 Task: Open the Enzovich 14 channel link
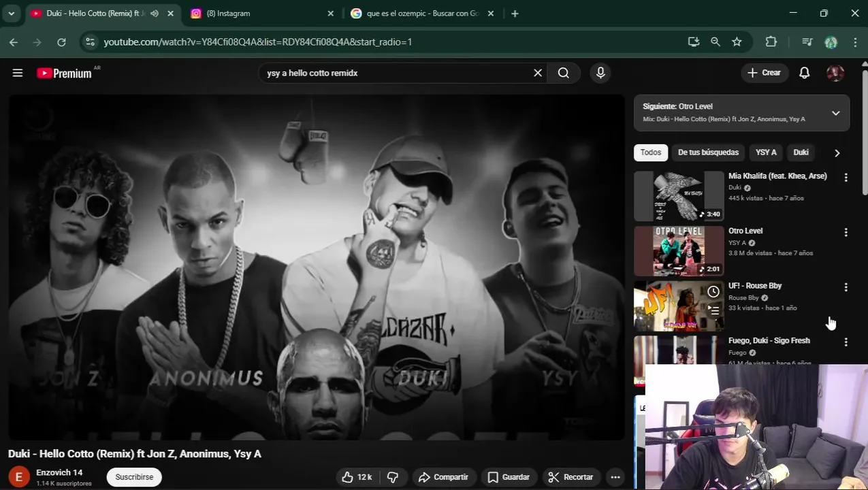59,472
